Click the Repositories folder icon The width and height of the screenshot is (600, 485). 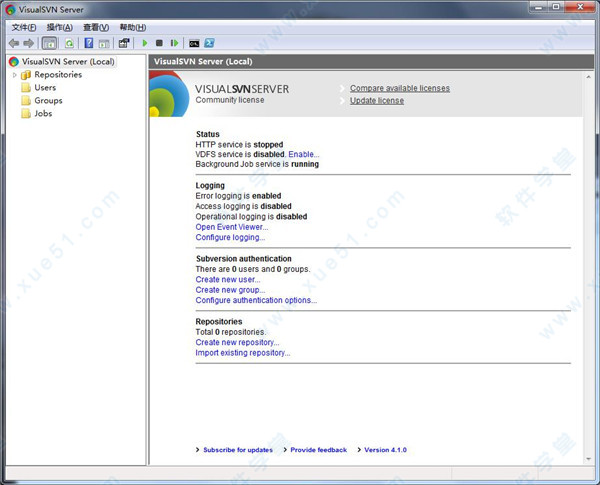click(x=26, y=75)
